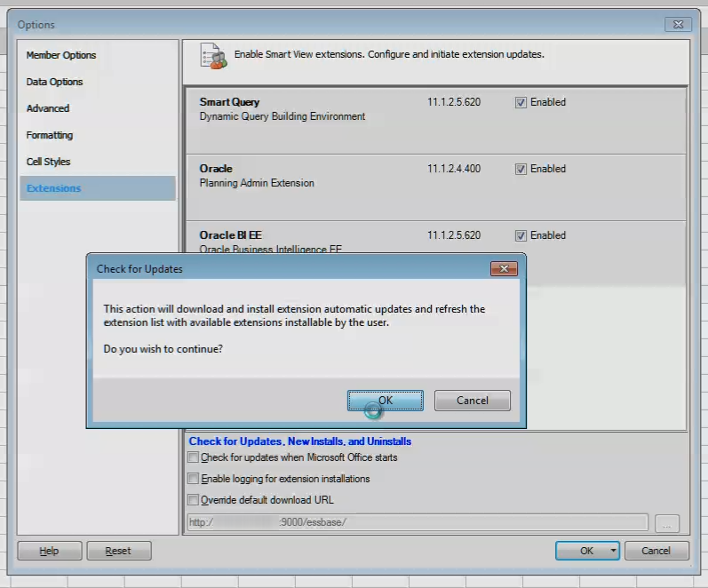Click Planning Admin Extension description
The image size is (708, 588).
pyautogui.click(x=257, y=183)
